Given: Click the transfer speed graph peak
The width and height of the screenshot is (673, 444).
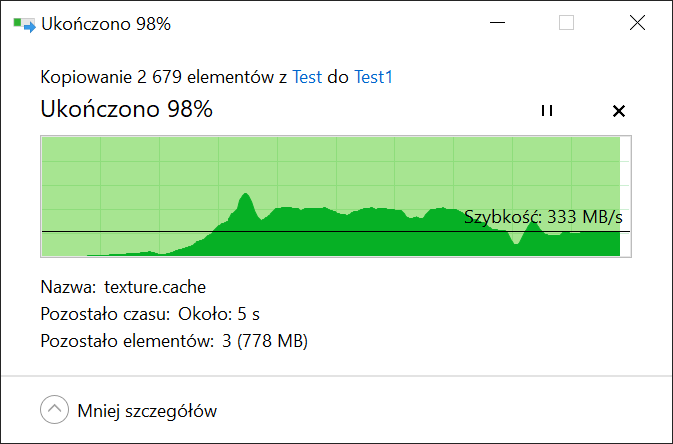Looking at the screenshot, I should tap(246, 195).
